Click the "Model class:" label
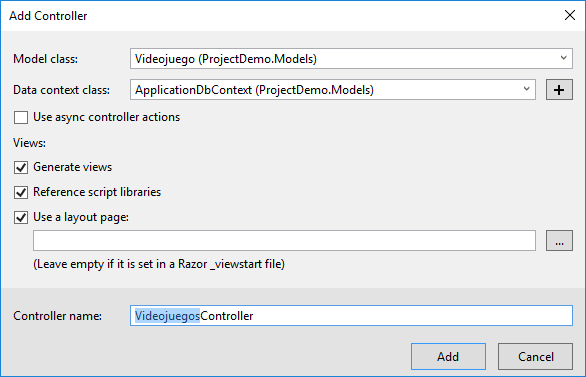The width and height of the screenshot is (586, 377). click(x=46, y=59)
